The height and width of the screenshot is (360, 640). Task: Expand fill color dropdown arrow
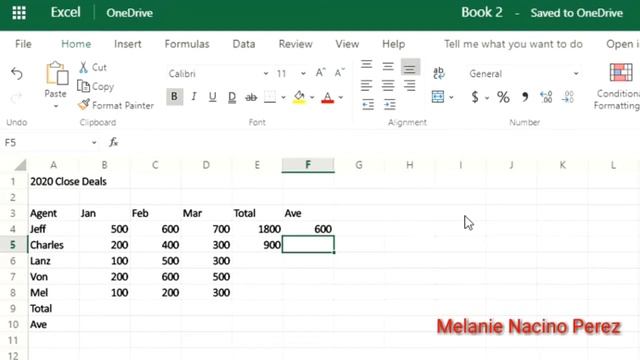tap(312, 98)
